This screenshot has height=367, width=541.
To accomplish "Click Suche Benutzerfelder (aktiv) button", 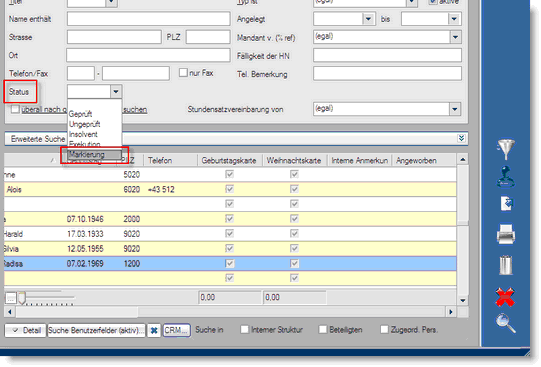I will [96, 330].
